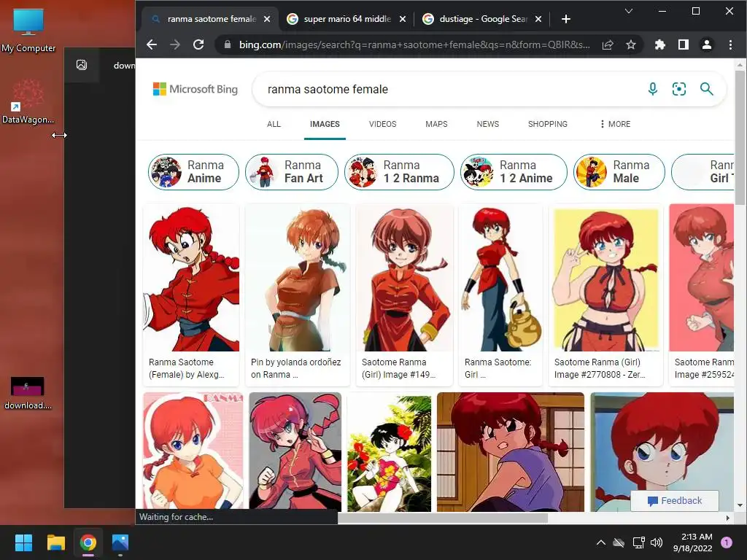
Task: Select the 'Ranma 1 2 Anime' suggestion chip
Action: [x=514, y=172]
